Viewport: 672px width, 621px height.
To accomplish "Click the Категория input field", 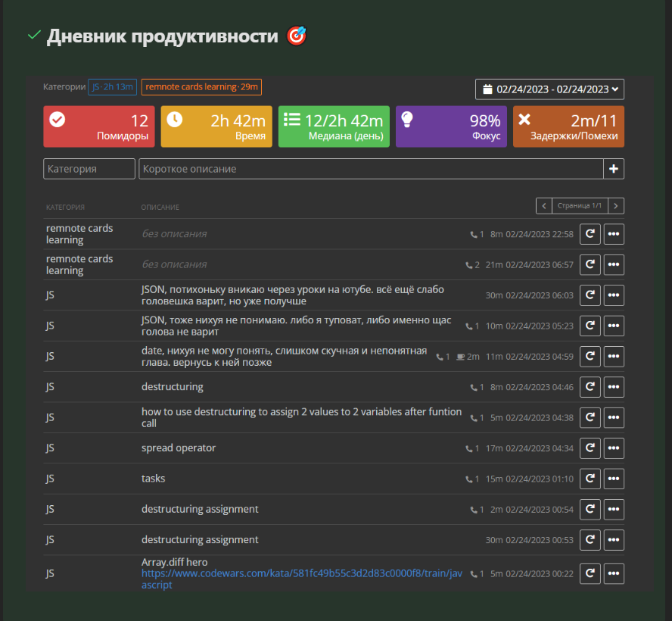I will 89,169.
